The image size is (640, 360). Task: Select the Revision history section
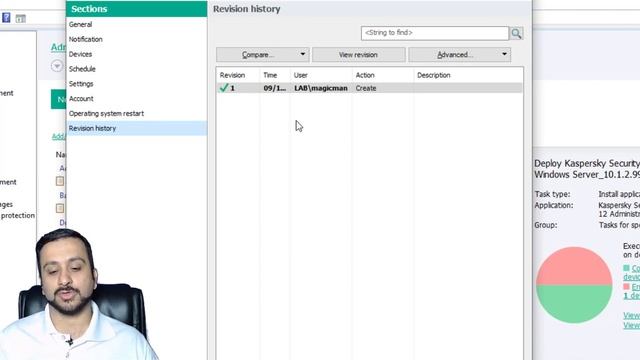136,128
